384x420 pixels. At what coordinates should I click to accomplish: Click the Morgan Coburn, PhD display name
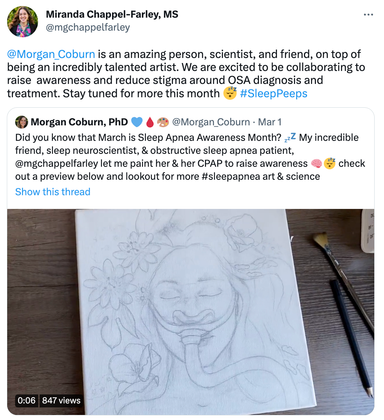pyautogui.click(x=79, y=122)
